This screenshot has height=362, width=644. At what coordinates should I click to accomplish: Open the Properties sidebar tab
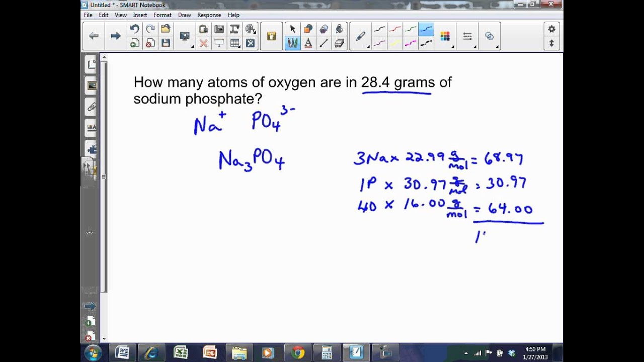click(x=92, y=128)
